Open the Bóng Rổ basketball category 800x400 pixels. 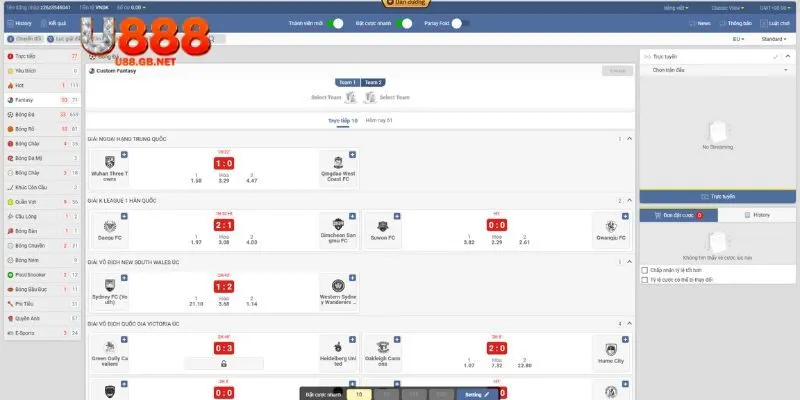[42, 129]
